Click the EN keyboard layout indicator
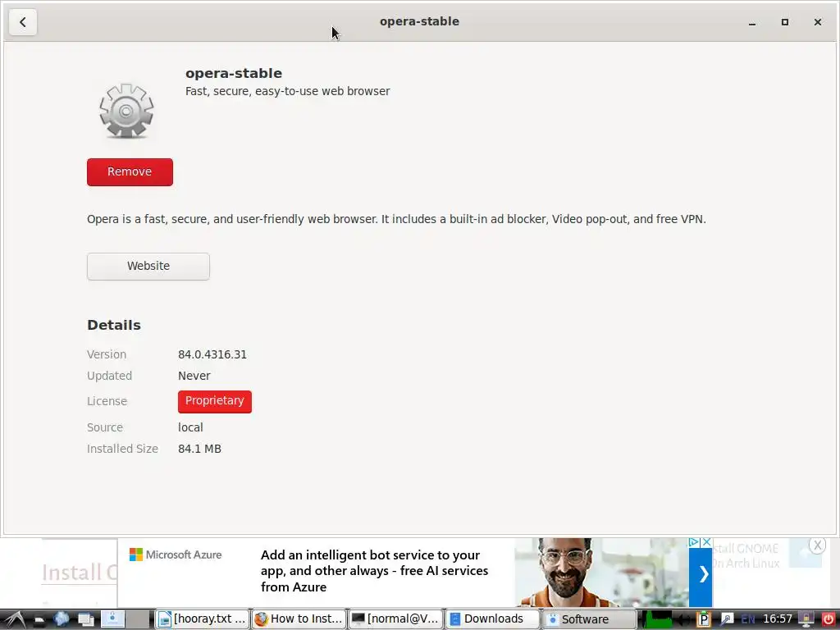The height and width of the screenshot is (630, 840). click(x=748, y=619)
